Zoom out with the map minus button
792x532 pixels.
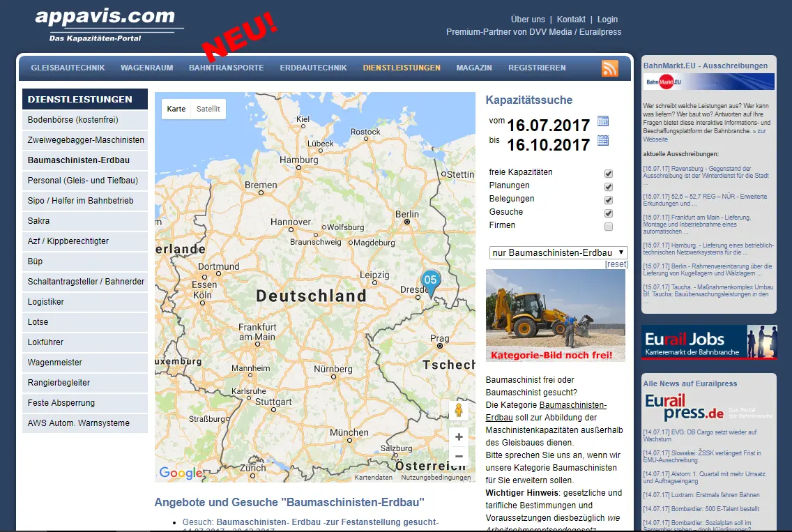click(459, 457)
